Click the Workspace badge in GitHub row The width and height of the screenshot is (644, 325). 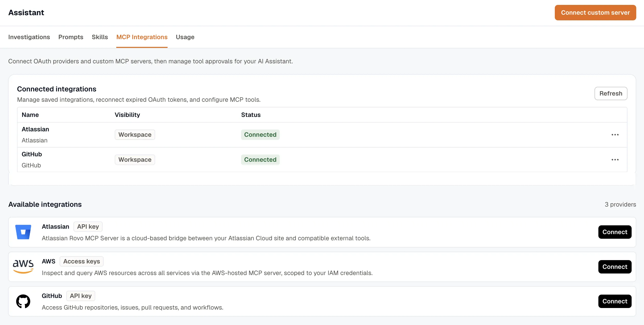click(x=135, y=160)
